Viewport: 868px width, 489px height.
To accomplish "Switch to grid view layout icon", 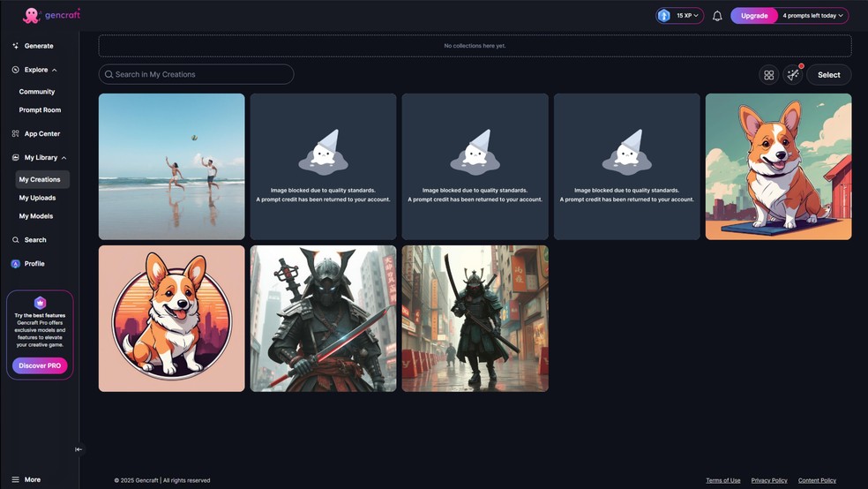I will tap(768, 75).
